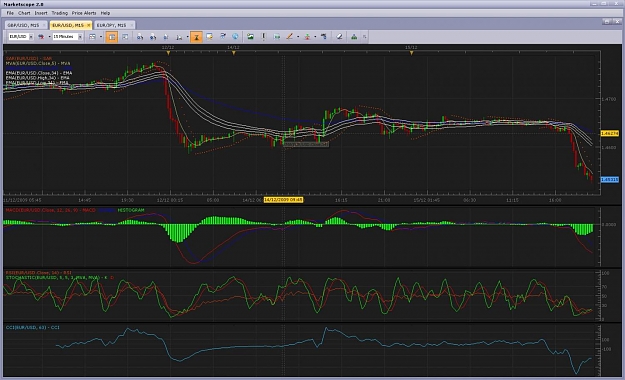Click the 12/12 date marker triangle
The image size is (625, 380).
coord(168,53)
